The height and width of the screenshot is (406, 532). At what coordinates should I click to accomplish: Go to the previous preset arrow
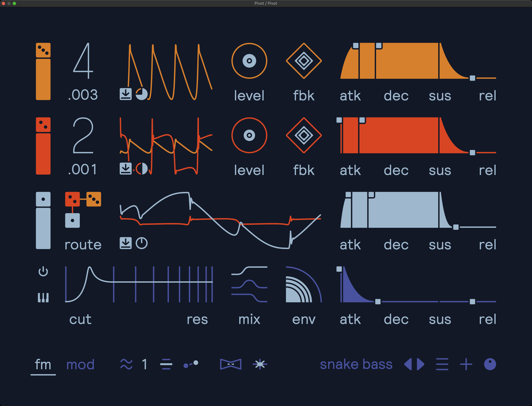tap(408, 364)
